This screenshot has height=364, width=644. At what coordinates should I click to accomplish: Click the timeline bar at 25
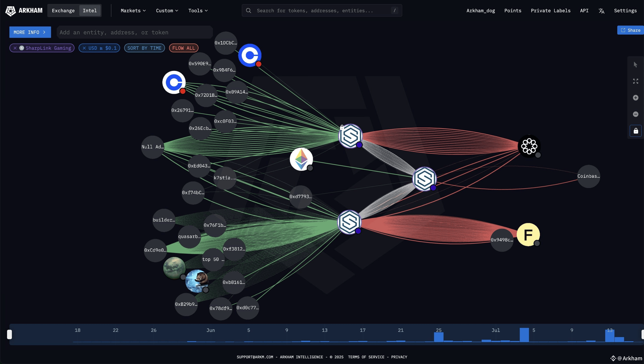(439, 337)
